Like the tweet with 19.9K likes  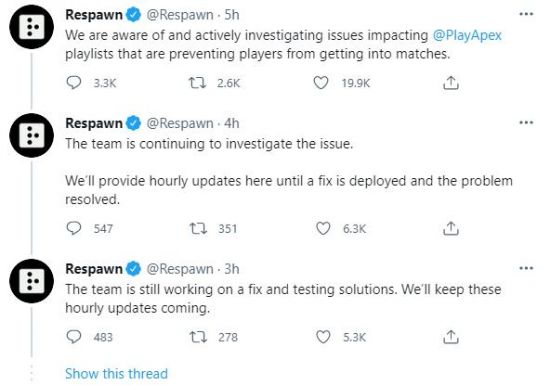(321, 83)
